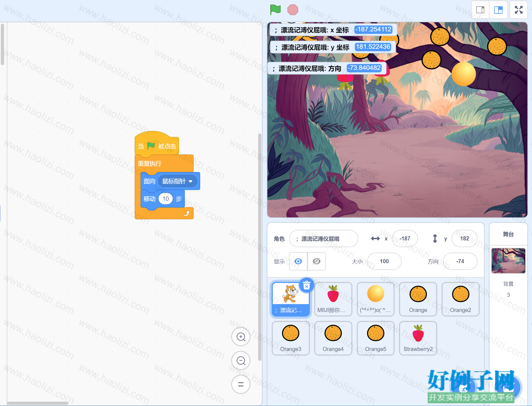532x406 pixels.
Task: Reset workspace zoom to default
Action: [241, 384]
